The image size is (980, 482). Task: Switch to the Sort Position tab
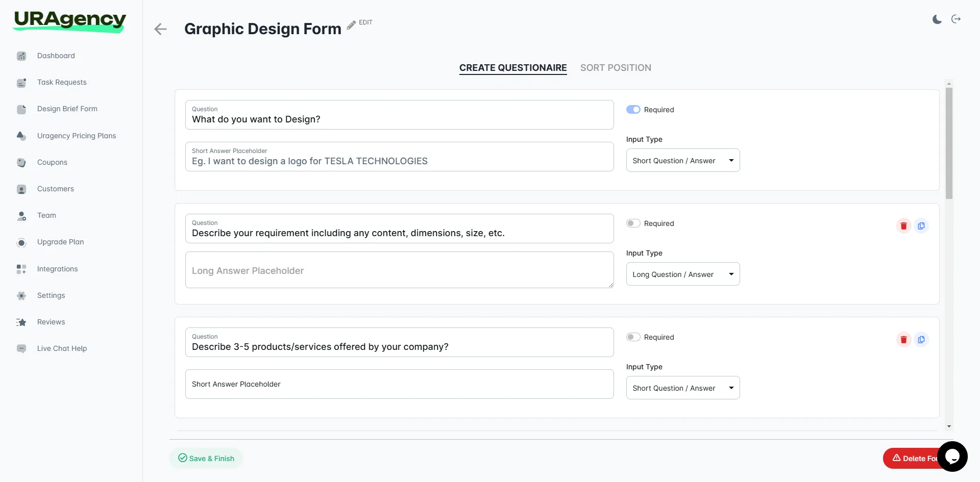[x=616, y=67]
